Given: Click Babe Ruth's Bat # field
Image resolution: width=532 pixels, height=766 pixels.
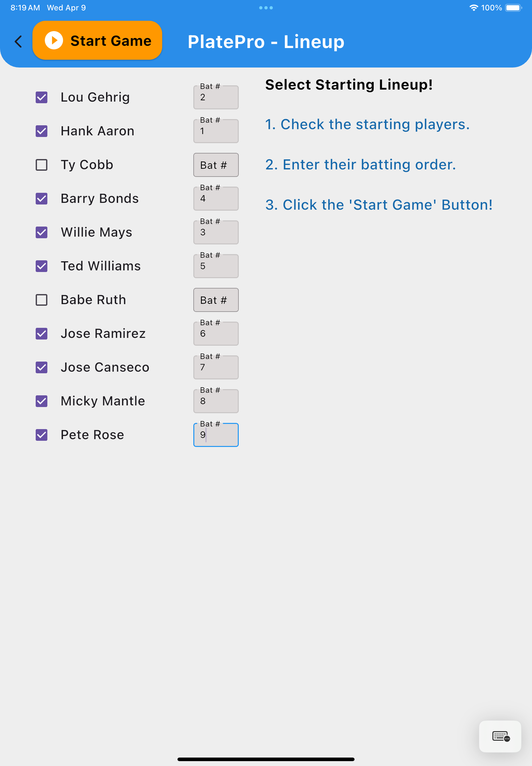Looking at the screenshot, I should (216, 300).
